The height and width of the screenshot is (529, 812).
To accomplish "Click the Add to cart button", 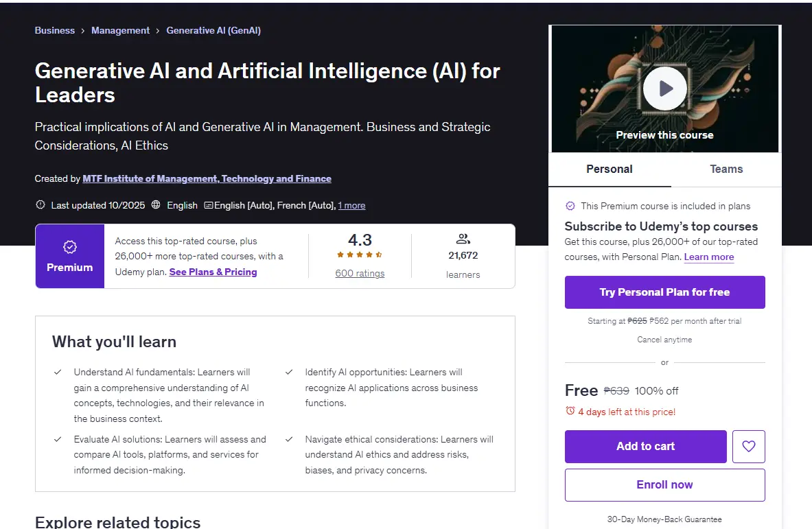I will [645, 446].
